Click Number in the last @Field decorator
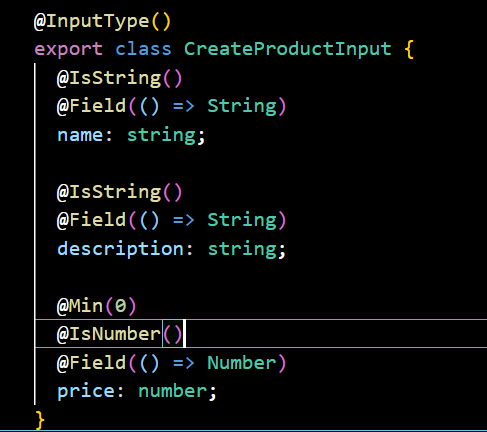 coord(242,363)
